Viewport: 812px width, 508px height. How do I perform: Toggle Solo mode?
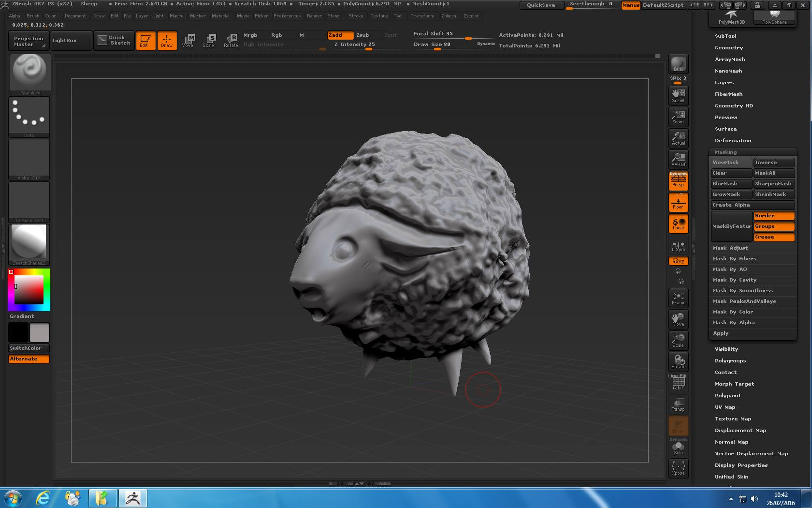678,447
